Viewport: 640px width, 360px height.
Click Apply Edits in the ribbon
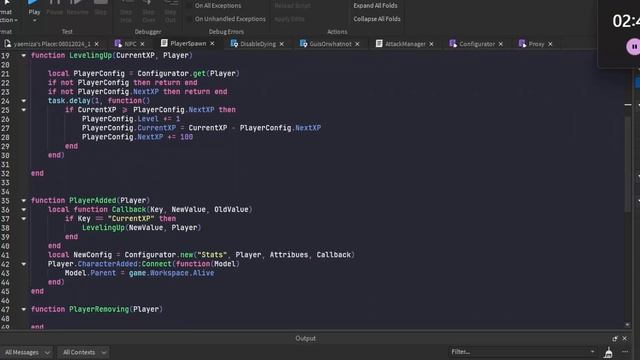(289, 19)
